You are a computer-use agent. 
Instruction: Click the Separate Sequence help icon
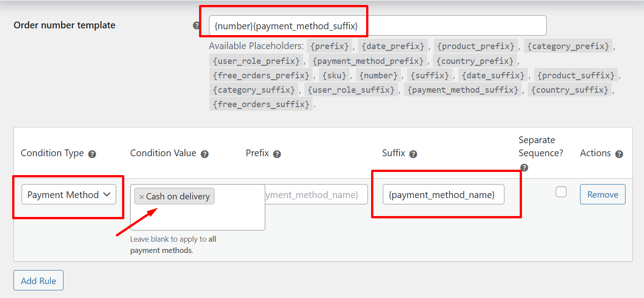pos(524,167)
